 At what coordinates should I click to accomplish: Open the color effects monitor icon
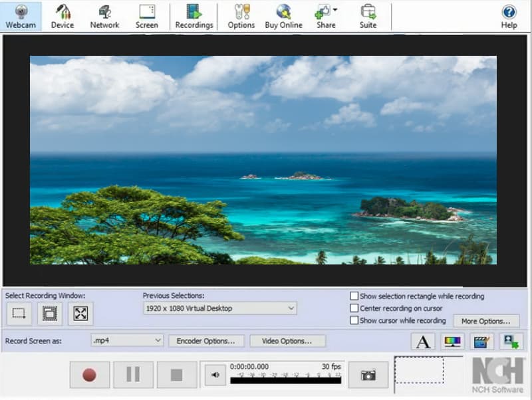pyautogui.click(x=452, y=342)
